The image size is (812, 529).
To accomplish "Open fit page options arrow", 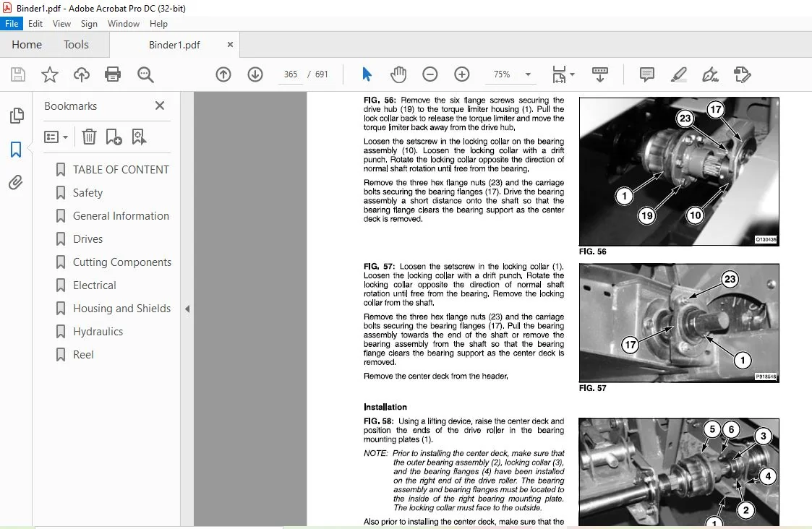I will [572, 74].
